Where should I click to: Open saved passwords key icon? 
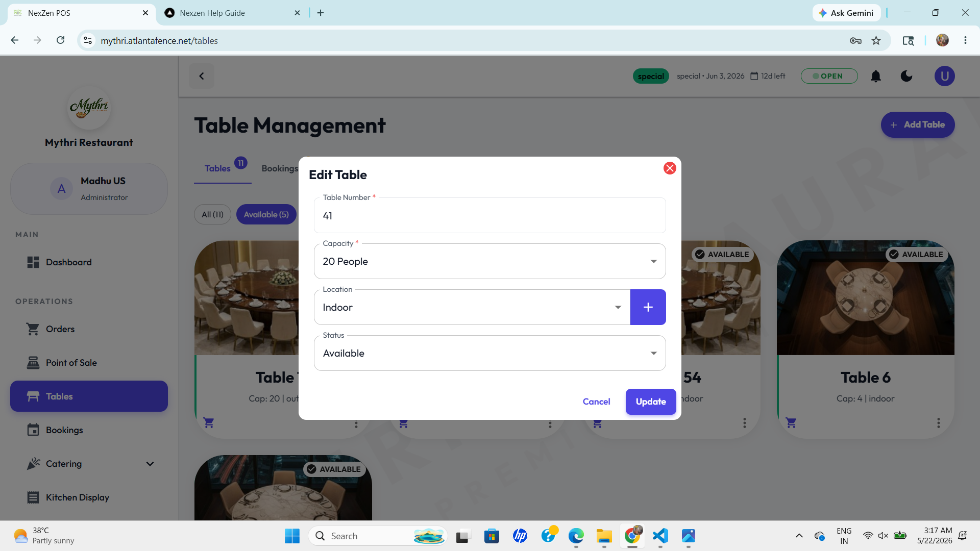click(x=855, y=40)
